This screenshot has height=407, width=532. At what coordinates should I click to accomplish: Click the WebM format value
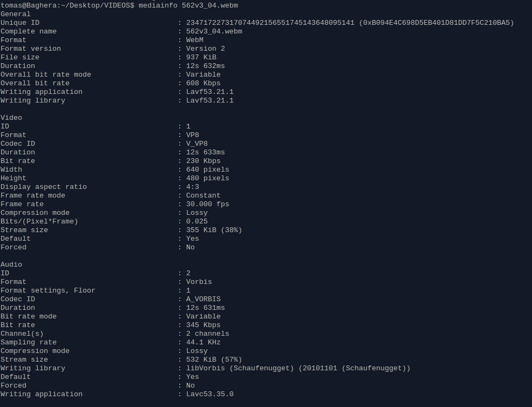195,40
